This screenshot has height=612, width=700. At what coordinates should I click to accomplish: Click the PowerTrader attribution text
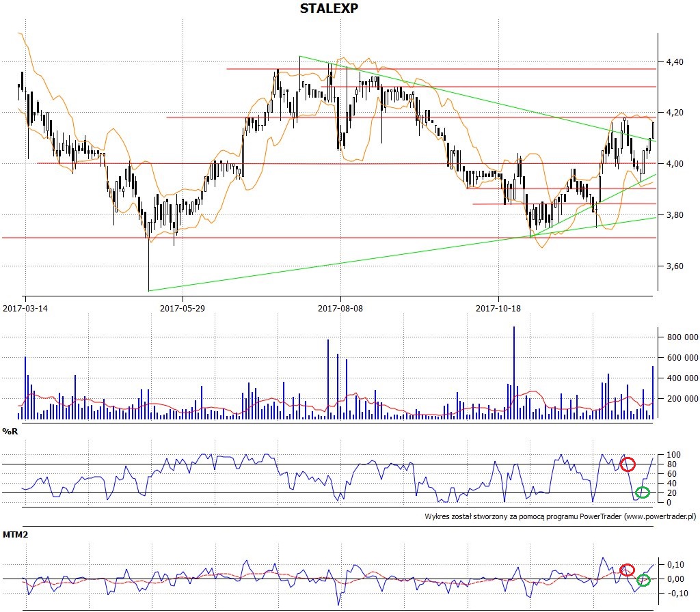(x=561, y=516)
